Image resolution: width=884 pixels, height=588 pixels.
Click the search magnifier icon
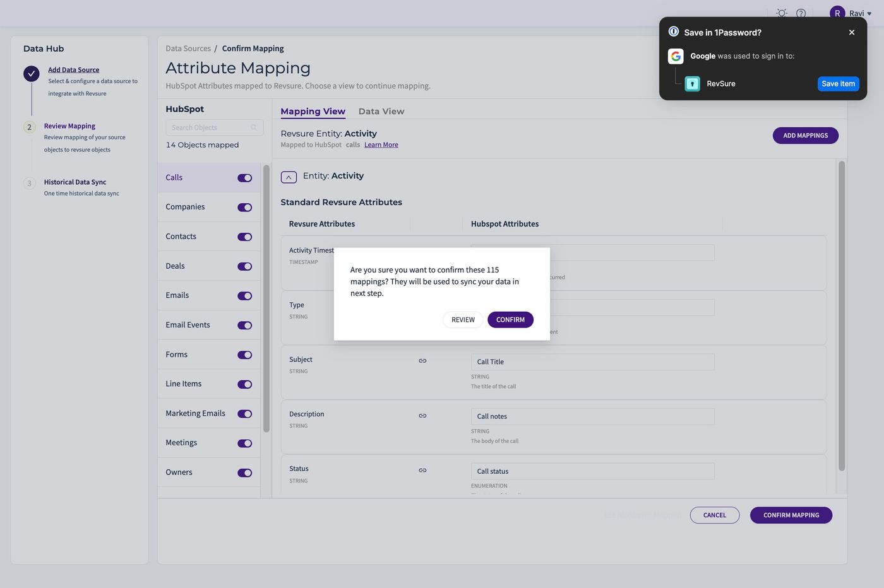point(254,127)
